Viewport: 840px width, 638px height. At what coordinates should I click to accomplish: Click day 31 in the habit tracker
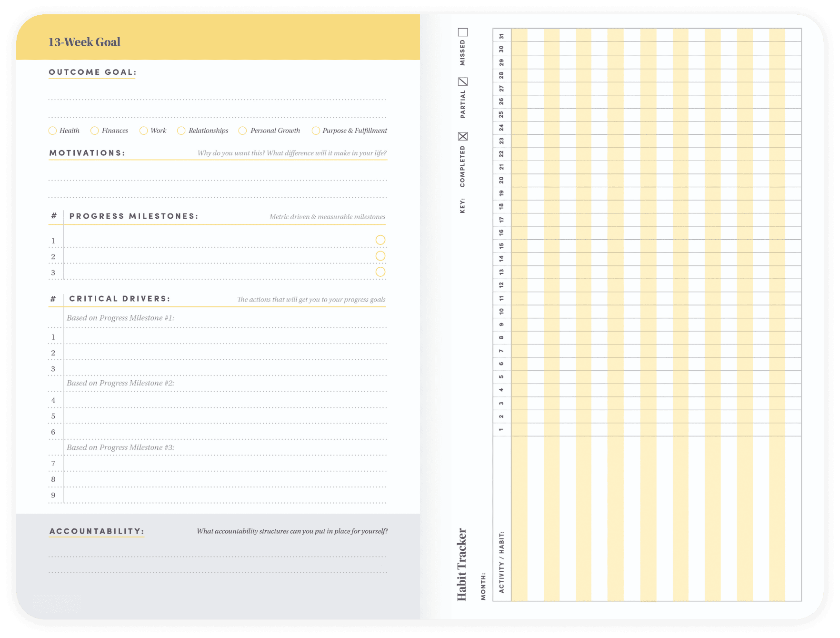(x=501, y=36)
